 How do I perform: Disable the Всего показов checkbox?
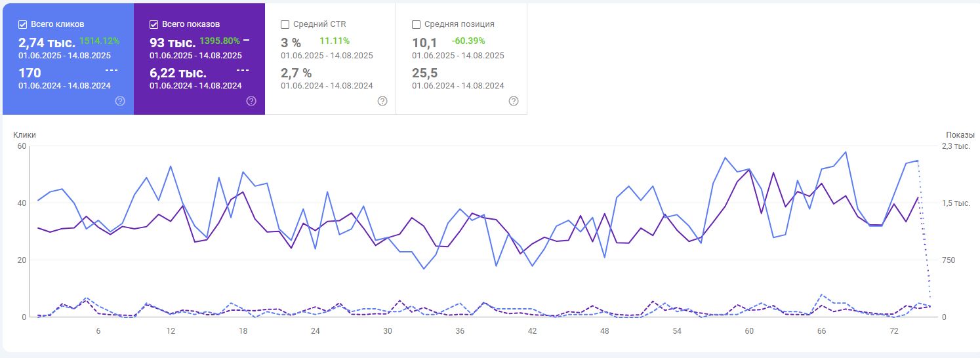click(x=154, y=24)
